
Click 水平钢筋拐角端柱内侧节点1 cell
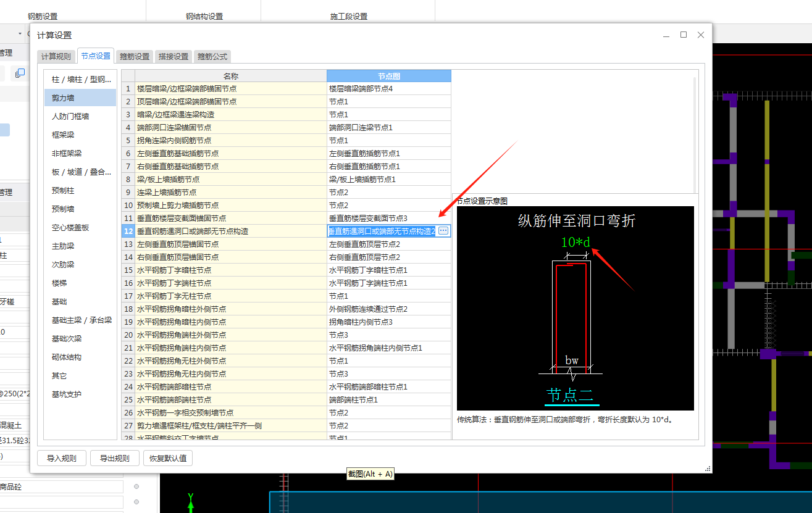(389, 348)
